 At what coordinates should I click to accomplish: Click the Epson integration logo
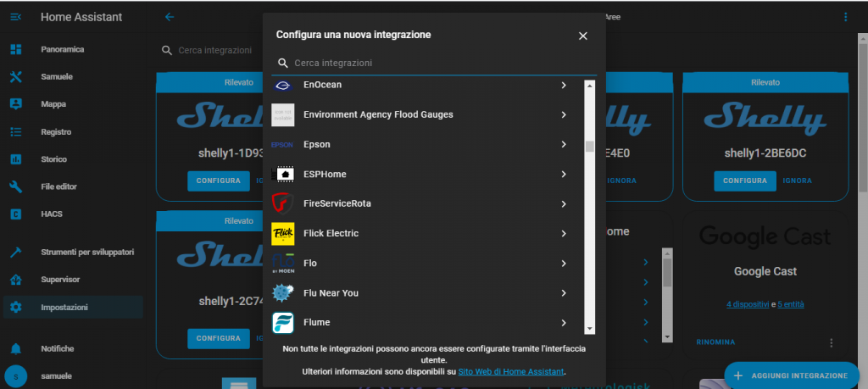[283, 144]
